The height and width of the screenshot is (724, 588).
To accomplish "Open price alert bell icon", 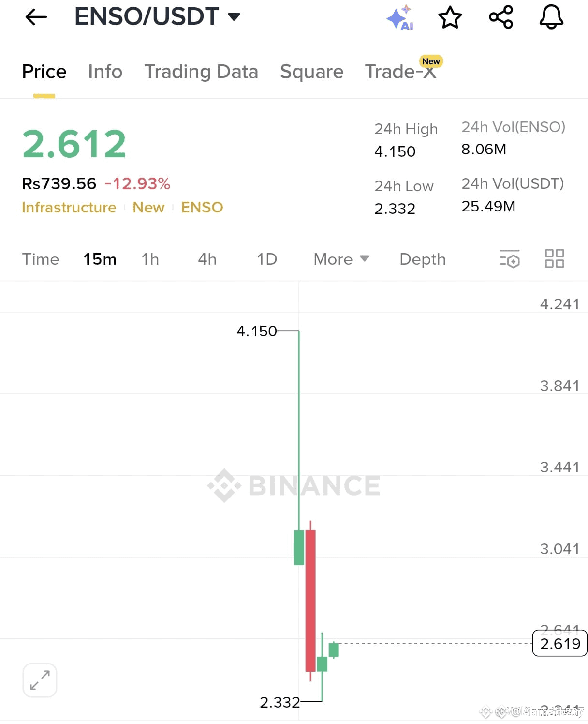I will 551,17.
